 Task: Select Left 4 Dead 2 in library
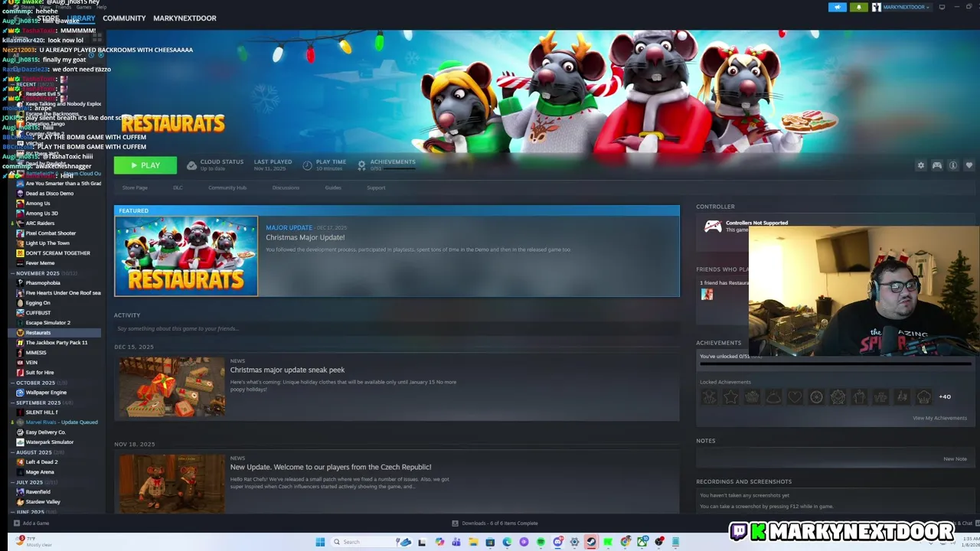point(41,462)
